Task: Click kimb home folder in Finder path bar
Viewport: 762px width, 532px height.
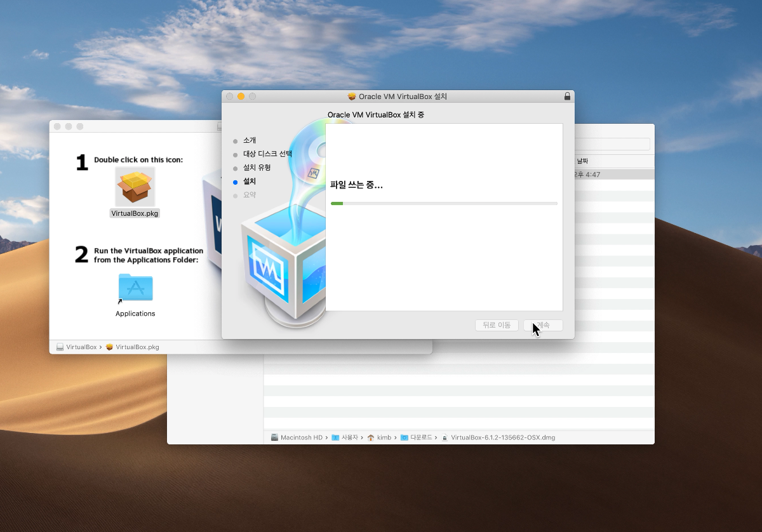Action: click(379, 437)
